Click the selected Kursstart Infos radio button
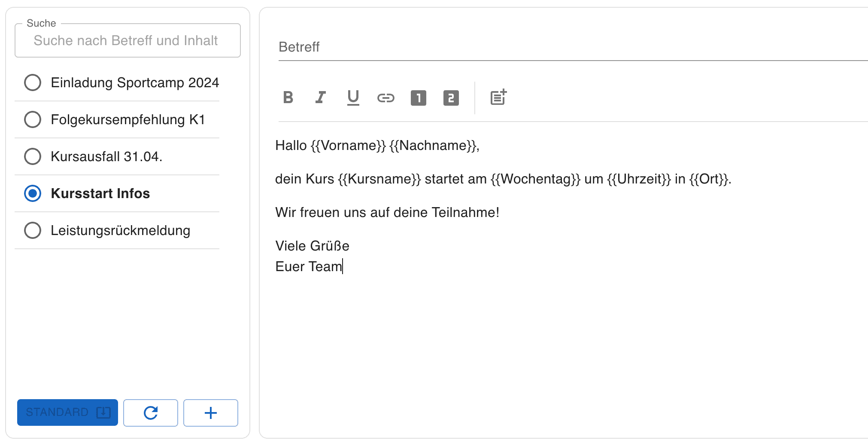 click(33, 193)
